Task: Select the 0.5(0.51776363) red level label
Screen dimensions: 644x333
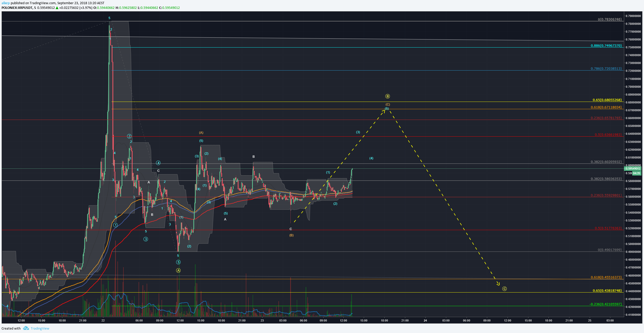Action: (608, 228)
